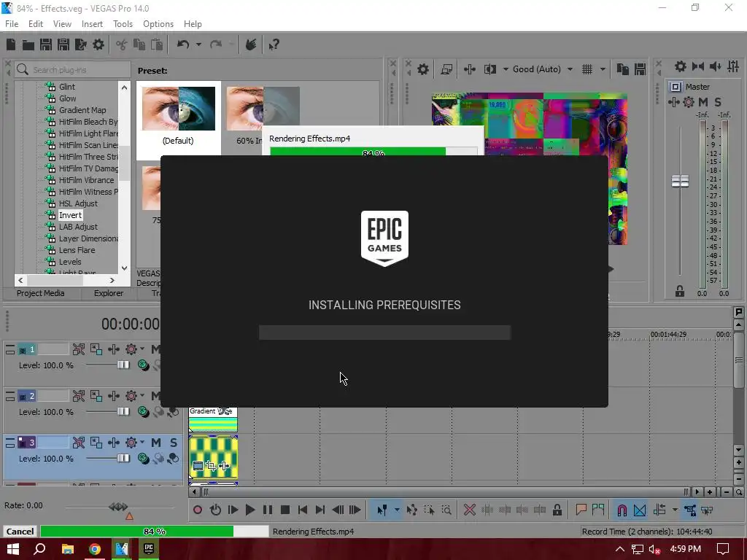This screenshot has width=747, height=560.
Task: Click plug-in list scroll down arrow
Action: coord(124,268)
